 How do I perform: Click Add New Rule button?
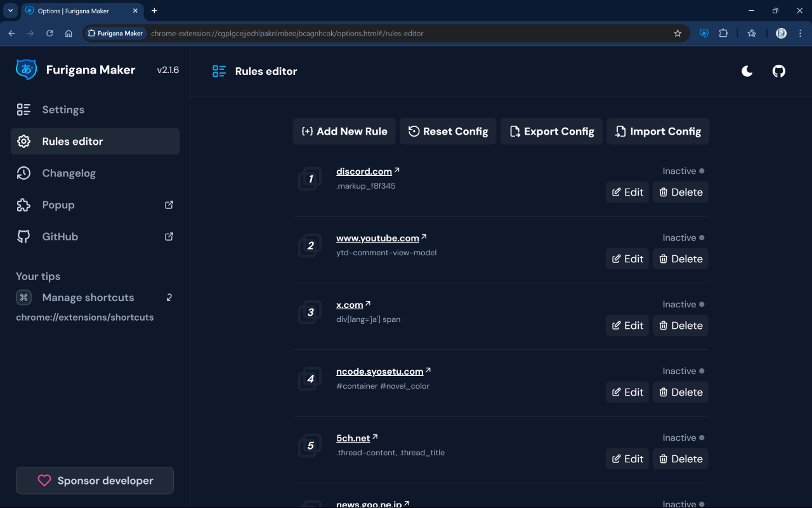coord(344,131)
